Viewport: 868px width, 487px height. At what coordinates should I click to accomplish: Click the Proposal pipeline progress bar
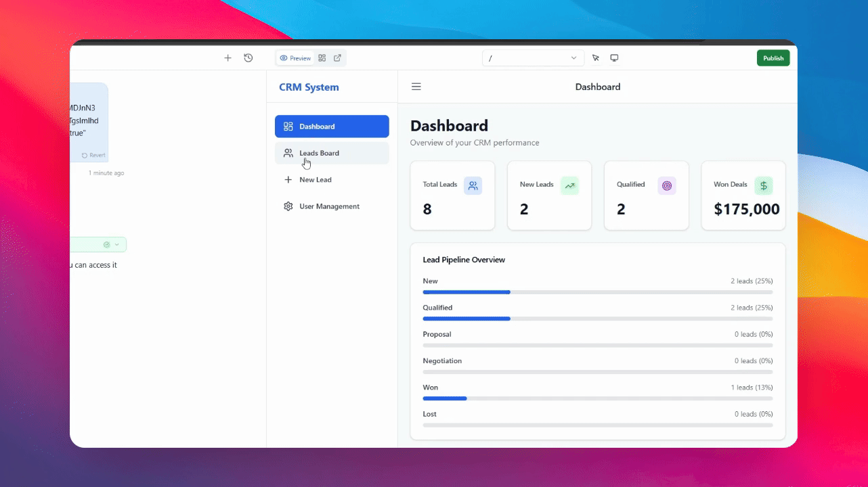click(598, 345)
